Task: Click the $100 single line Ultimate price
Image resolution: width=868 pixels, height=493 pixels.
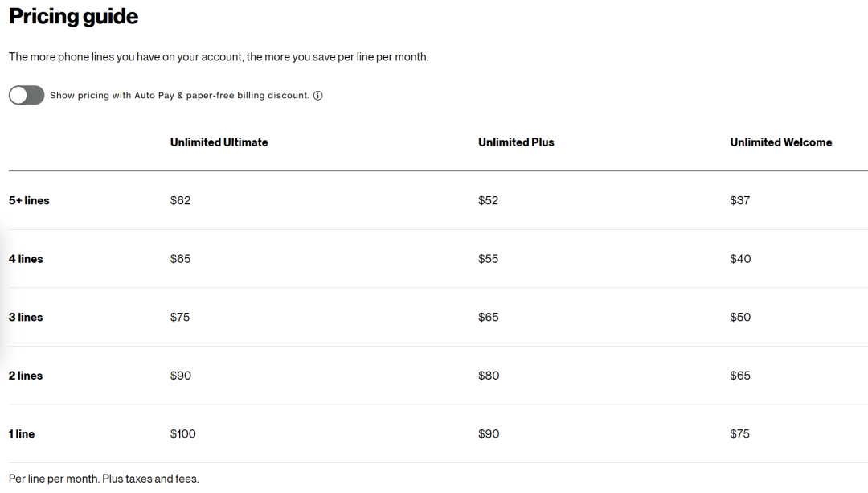Action: point(182,433)
